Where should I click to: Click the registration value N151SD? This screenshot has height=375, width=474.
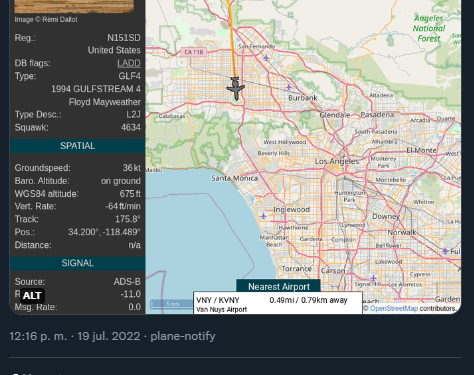[x=124, y=38]
